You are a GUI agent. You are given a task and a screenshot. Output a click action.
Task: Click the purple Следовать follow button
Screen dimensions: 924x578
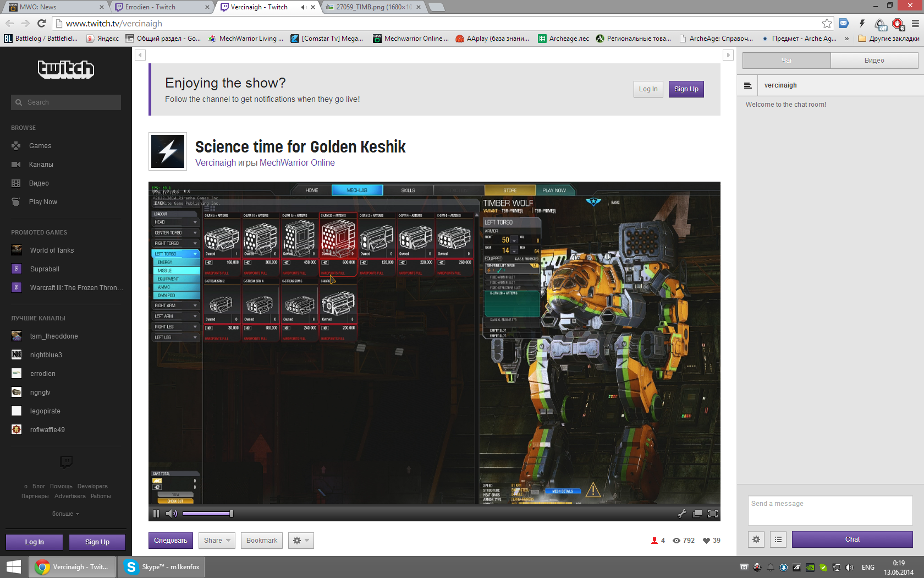(170, 541)
